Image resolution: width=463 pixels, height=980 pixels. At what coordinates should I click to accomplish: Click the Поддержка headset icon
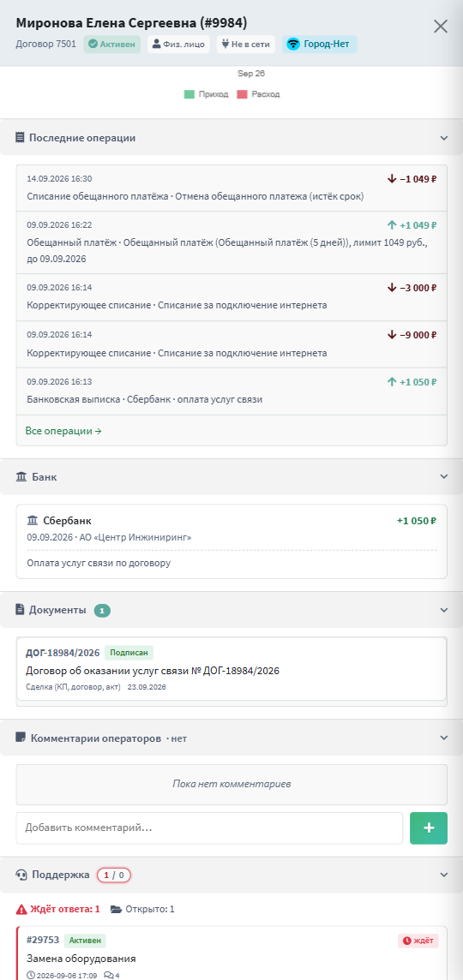(21, 875)
